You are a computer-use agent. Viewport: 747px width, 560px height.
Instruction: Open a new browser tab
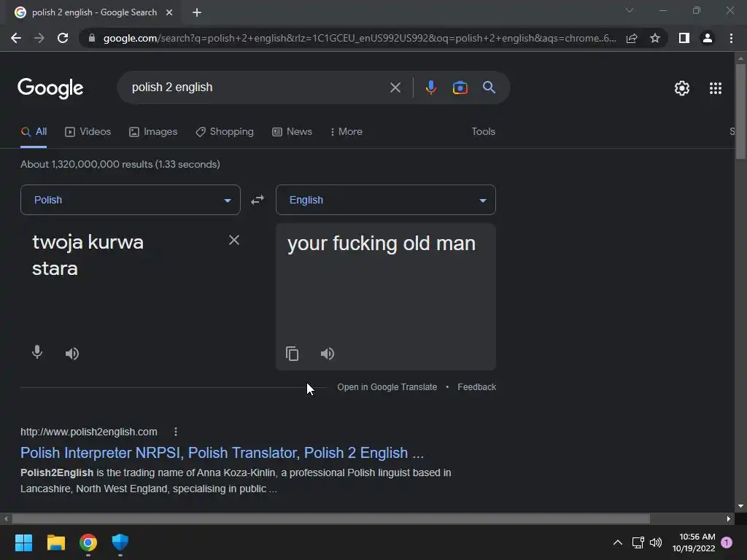tap(197, 12)
